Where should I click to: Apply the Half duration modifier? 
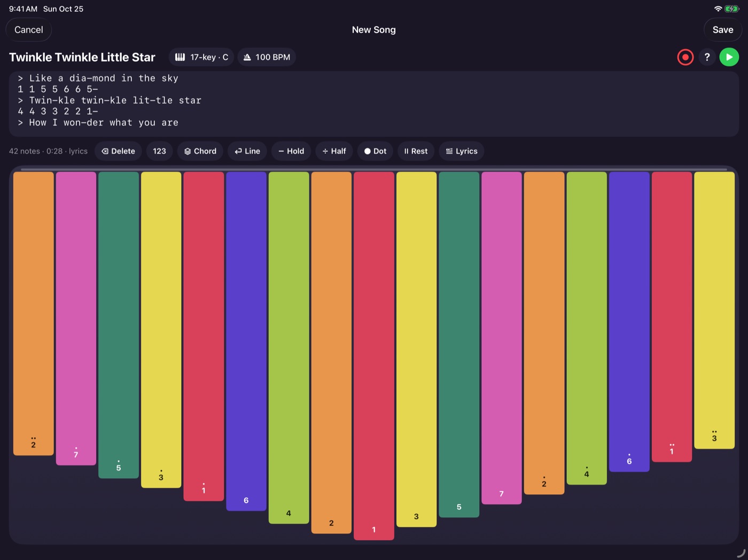(334, 151)
